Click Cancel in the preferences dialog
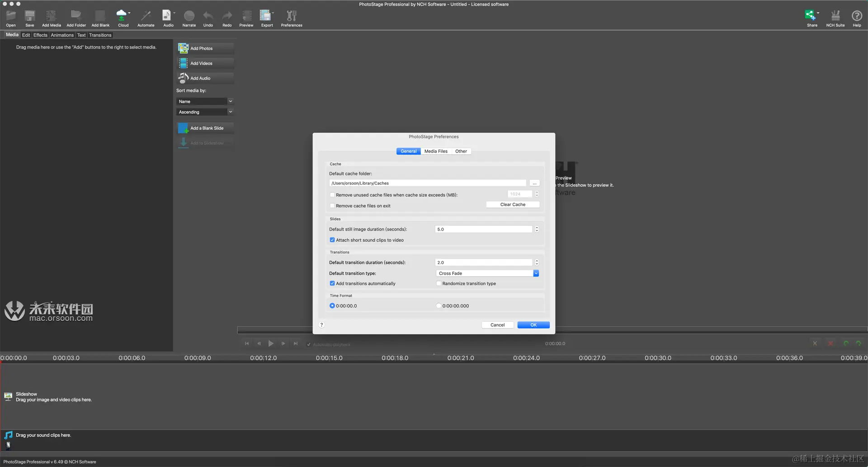Screen dimensions: 868x467 pos(497,325)
